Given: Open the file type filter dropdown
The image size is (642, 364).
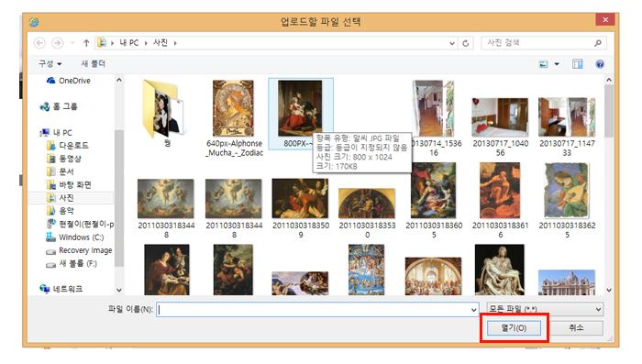Looking at the screenshot, I should pos(545,309).
